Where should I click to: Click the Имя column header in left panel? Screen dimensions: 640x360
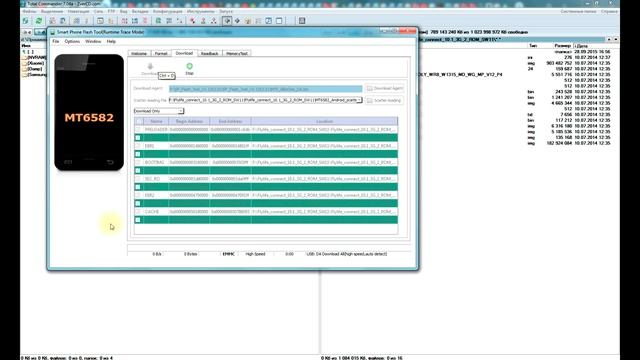click(26, 46)
